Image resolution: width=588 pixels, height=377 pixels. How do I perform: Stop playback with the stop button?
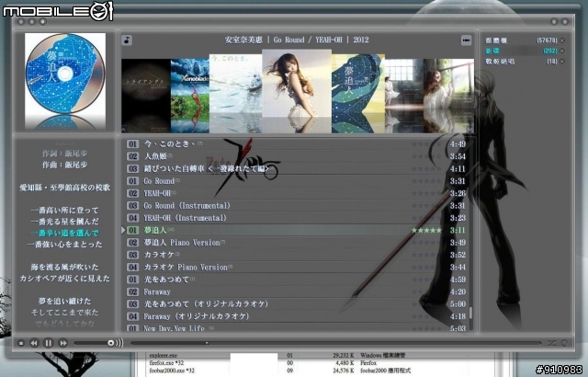coord(21,343)
